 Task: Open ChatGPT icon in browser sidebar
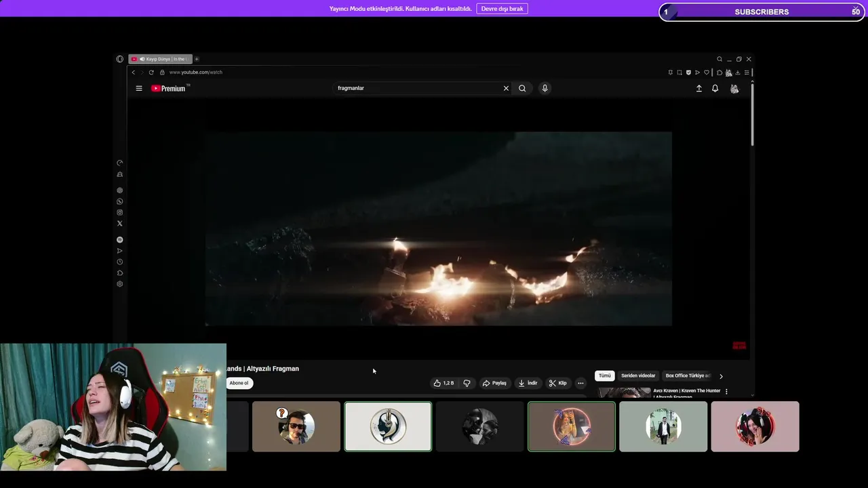pyautogui.click(x=120, y=190)
